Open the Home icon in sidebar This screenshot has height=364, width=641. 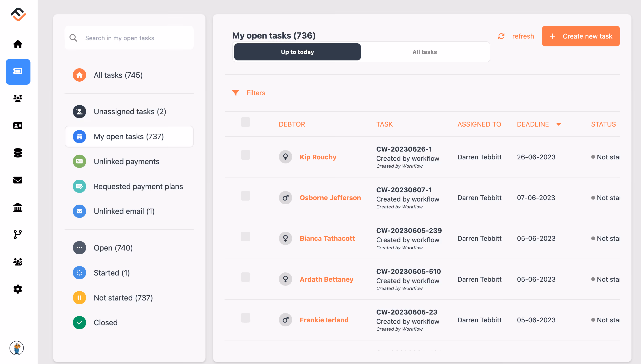click(18, 44)
